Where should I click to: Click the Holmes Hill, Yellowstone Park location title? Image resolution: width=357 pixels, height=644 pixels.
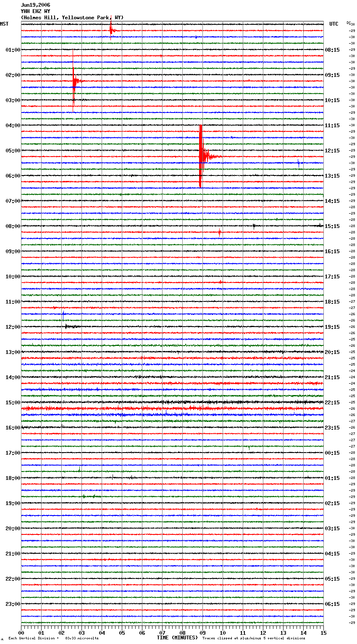[72, 18]
